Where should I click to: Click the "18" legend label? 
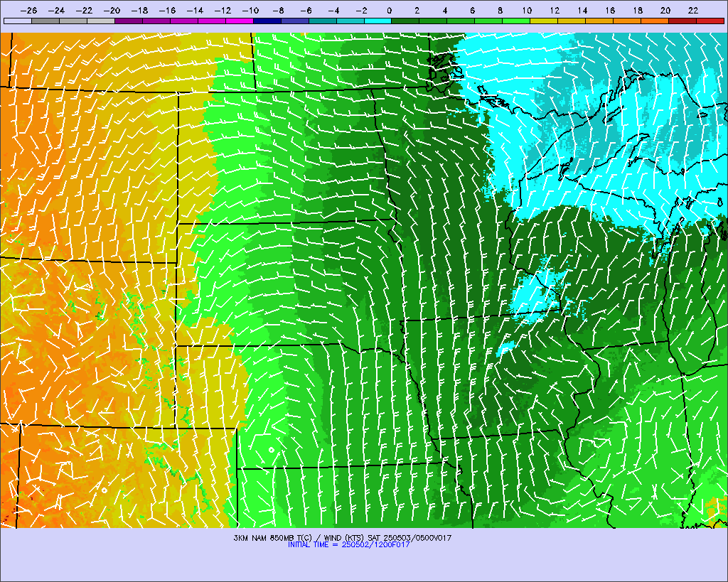[x=638, y=10]
